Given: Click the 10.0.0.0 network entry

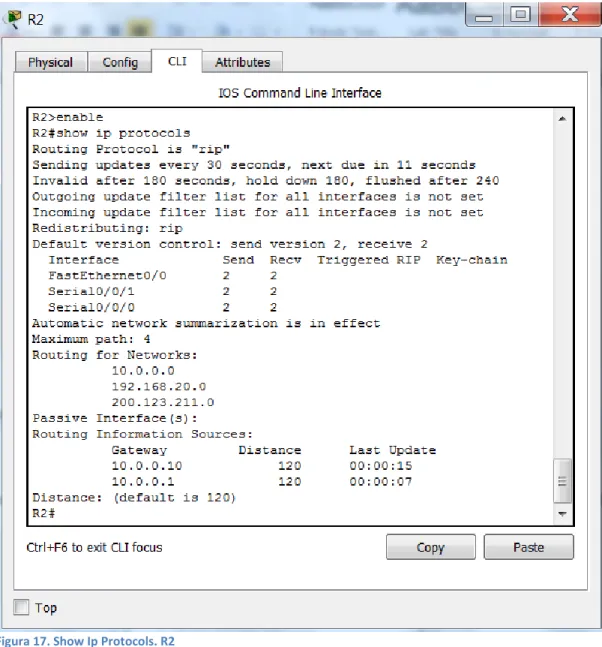Looking at the screenshot, I should 143,371.
